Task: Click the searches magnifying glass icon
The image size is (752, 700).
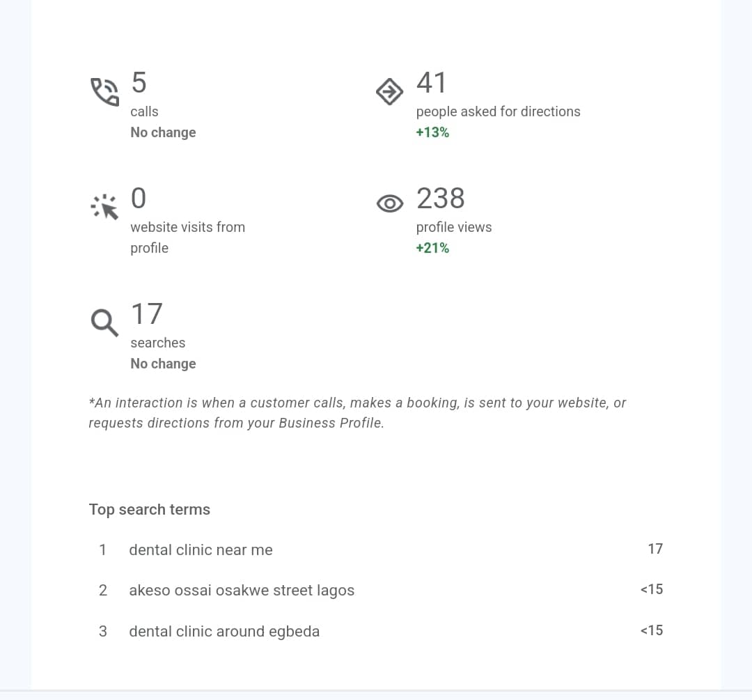Action: tap(104, 322)
